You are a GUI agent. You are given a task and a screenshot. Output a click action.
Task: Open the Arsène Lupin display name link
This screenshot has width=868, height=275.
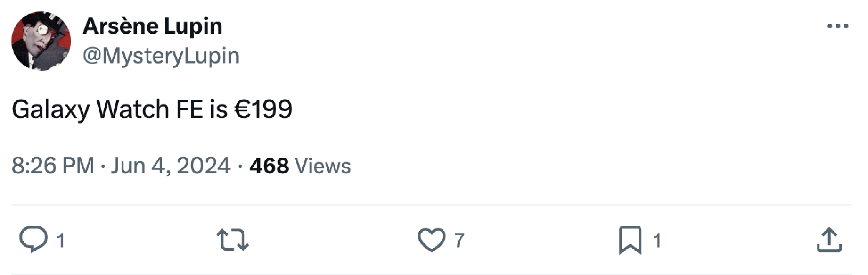(x=152, y=26)
